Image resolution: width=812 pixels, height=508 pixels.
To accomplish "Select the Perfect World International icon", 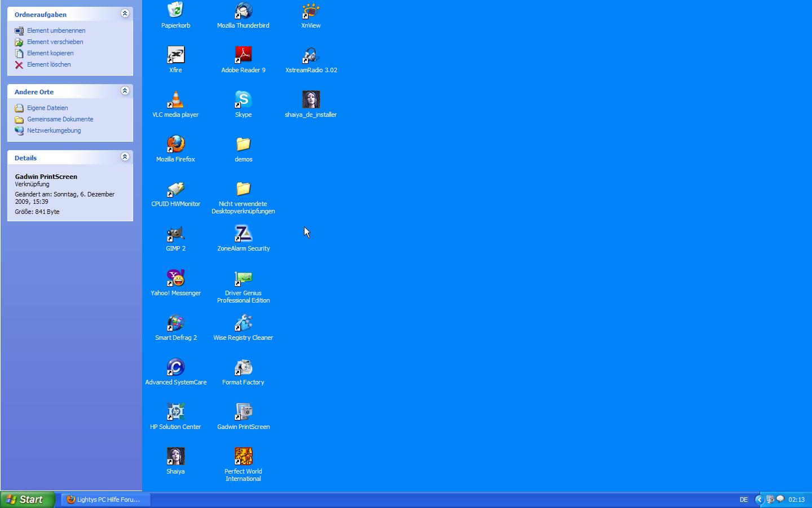I will 243,456.
